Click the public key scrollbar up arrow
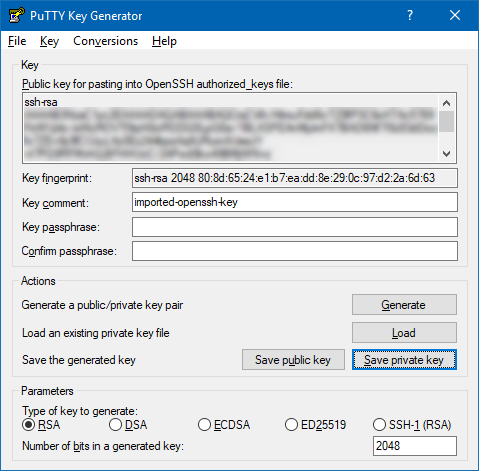The width and height of the screenshot is (479, 472). pos(447,103)
